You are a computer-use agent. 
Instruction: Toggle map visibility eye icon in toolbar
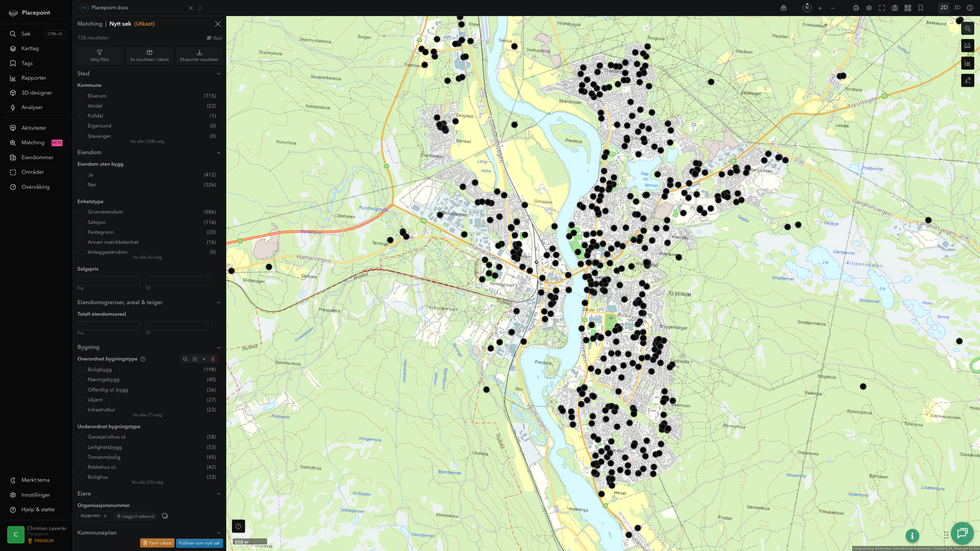[869, 8]
